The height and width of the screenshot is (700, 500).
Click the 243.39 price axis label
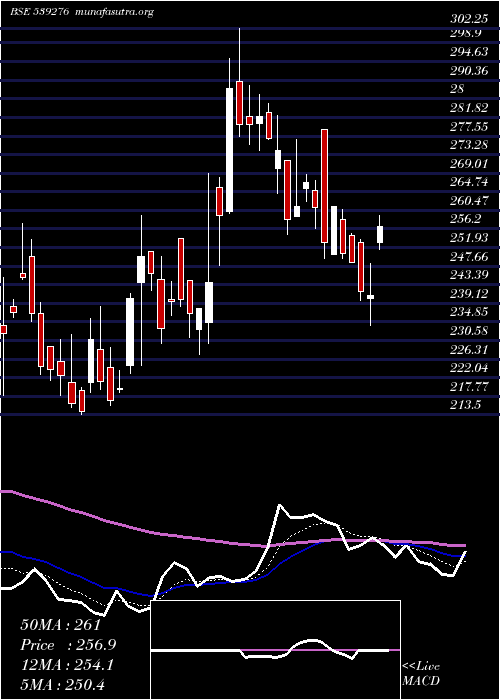point(470,275)
